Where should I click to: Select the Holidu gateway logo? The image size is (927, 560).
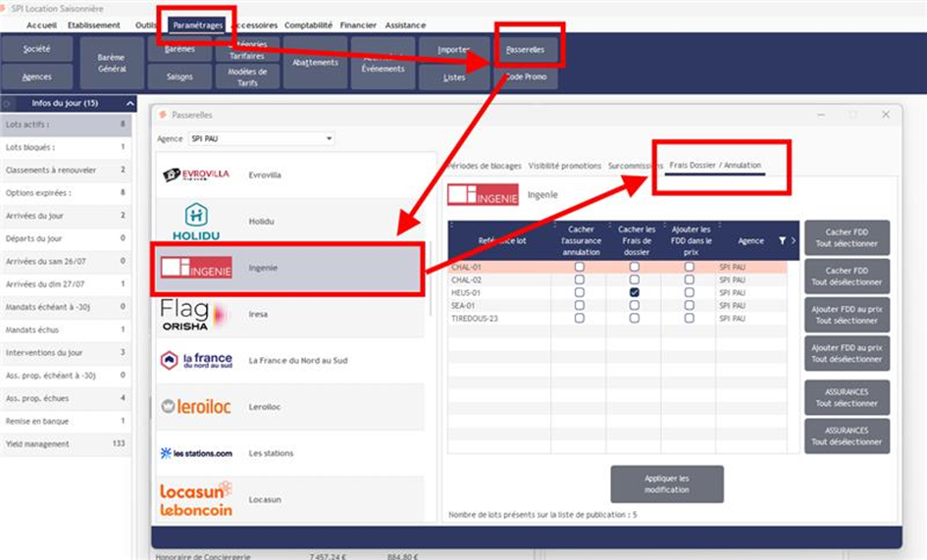[195, 222]
